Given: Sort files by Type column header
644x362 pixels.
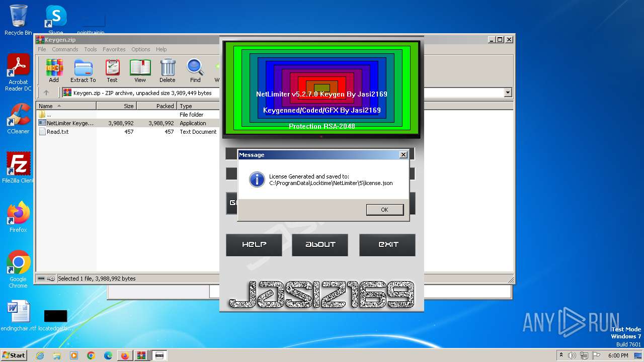Looking at the screenshot, I should [198, 106].
